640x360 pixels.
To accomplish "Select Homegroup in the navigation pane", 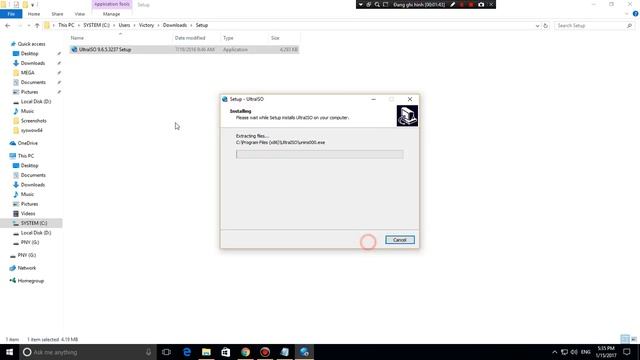I will (31, 281).
